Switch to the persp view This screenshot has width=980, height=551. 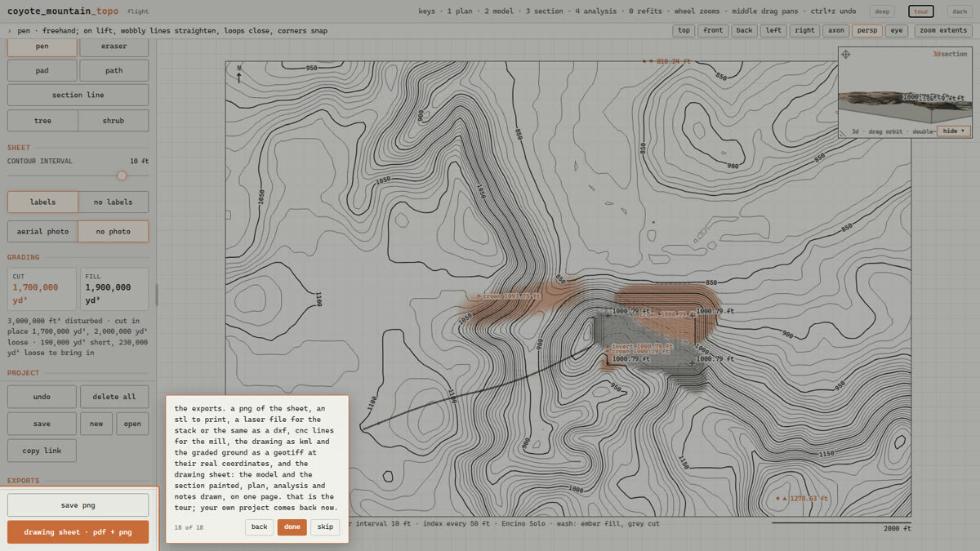(x=866, y=30)
